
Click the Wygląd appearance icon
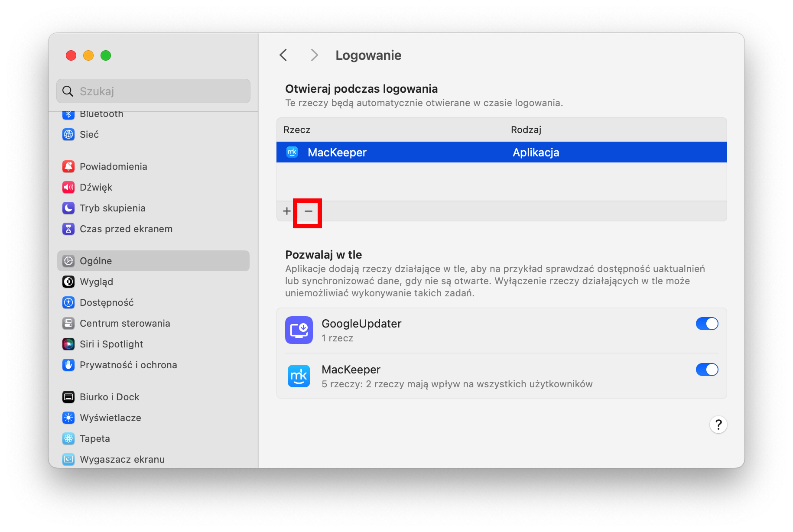[68, 282]
